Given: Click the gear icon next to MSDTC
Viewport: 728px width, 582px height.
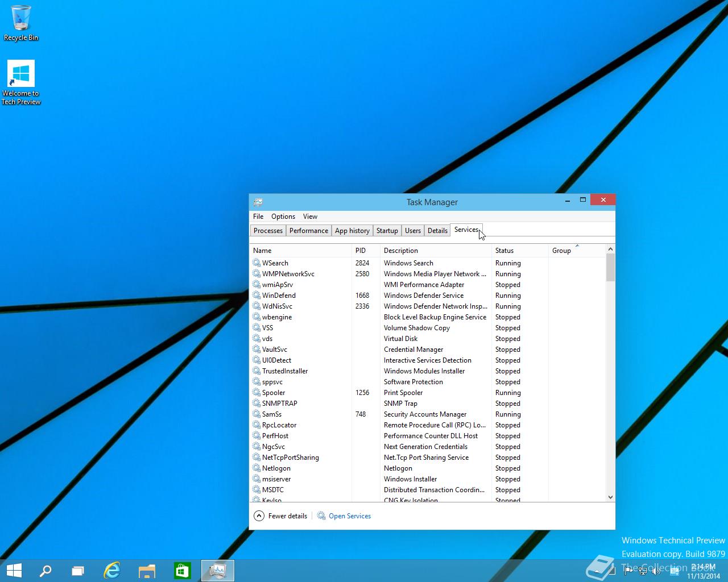Looking at the screenshot, I should pyautogui.click(x=257, y=489).
